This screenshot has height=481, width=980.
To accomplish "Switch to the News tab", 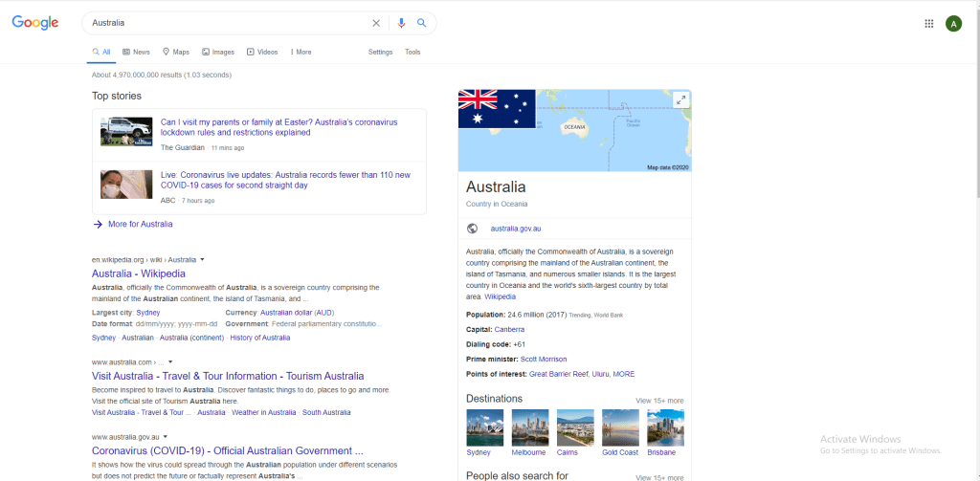I will (x=135, y=52).
